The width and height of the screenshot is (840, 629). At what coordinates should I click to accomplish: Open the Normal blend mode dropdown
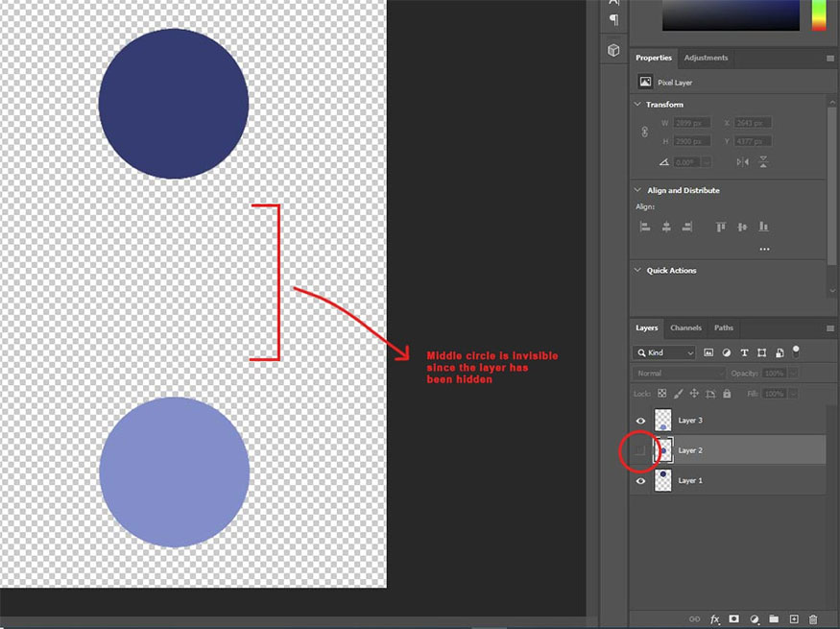tap(679, 374)
